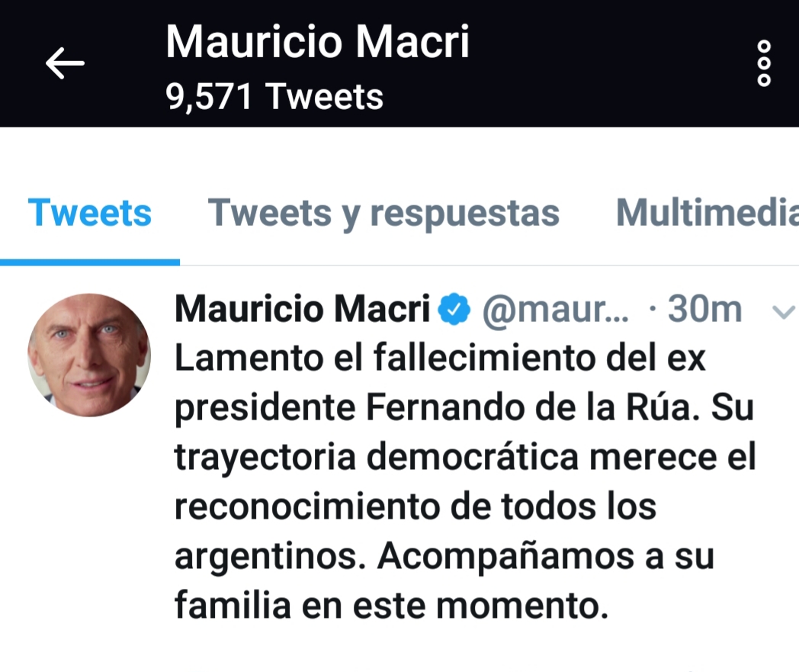The height and width of the screenshot is (672, 799).
Task: Click the line reconocimiento de todos los
Action: (x=416, y=508)
